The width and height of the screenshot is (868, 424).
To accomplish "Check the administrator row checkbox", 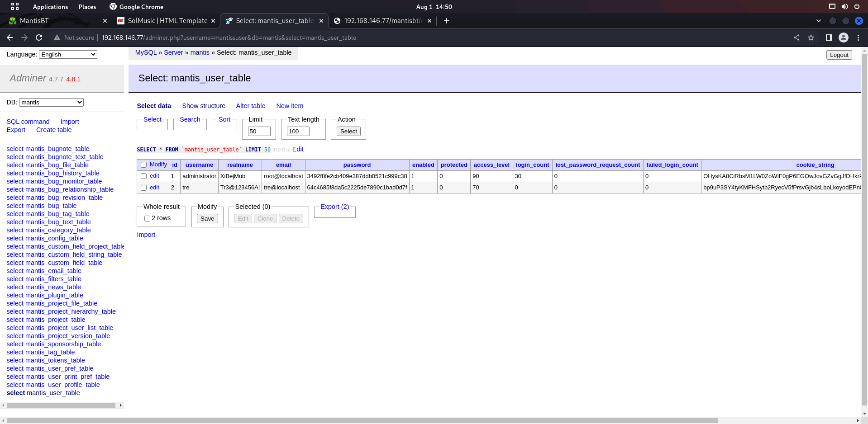I will click(x=143, y=176).
